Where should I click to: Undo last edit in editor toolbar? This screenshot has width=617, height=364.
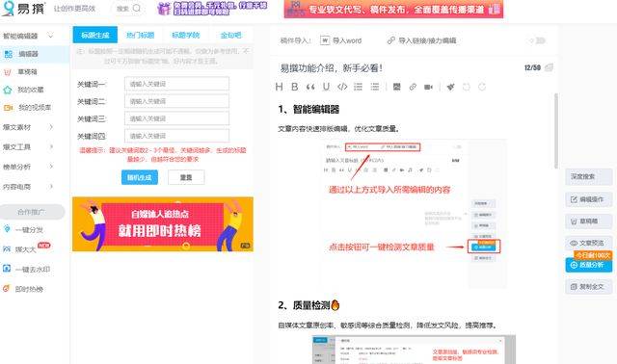click(x=467, y=87)
